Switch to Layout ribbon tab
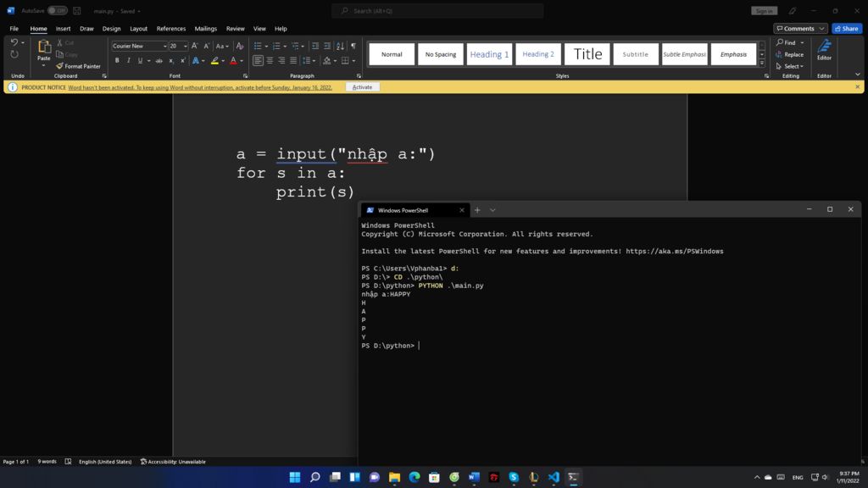The height and width of the screenshot is (488, 868). coord(138,28)
